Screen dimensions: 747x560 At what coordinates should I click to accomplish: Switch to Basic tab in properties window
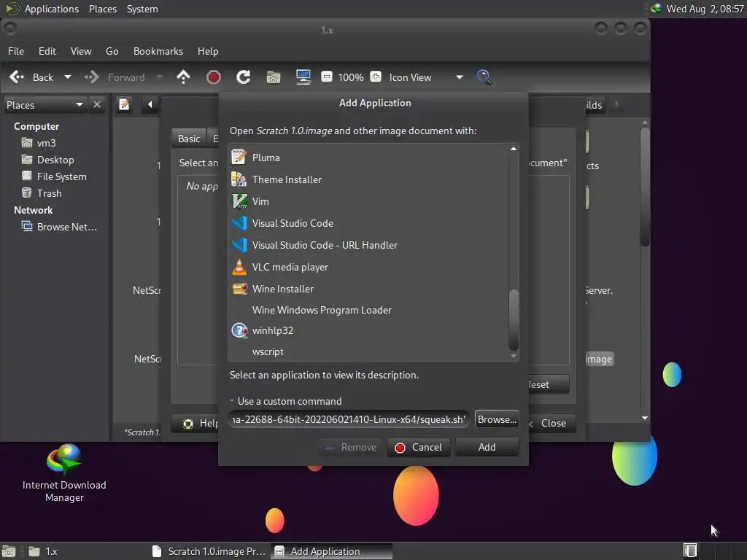click(x=189, y=139)
